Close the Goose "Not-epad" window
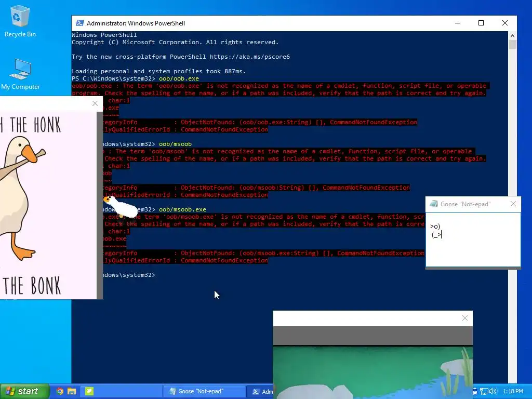The width and height of the screenshot is (532, 399). pyautogui.click(x=513, y=204)
